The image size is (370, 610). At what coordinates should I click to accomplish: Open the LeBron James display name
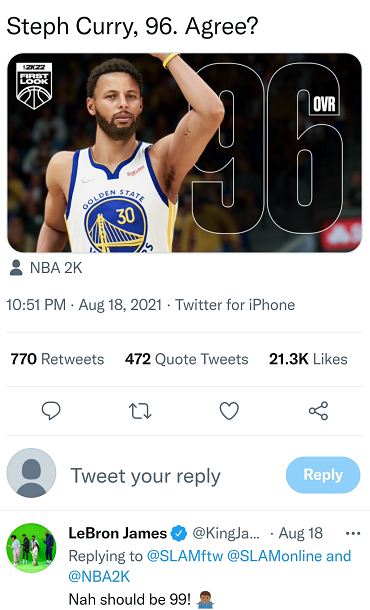(117, 533)
